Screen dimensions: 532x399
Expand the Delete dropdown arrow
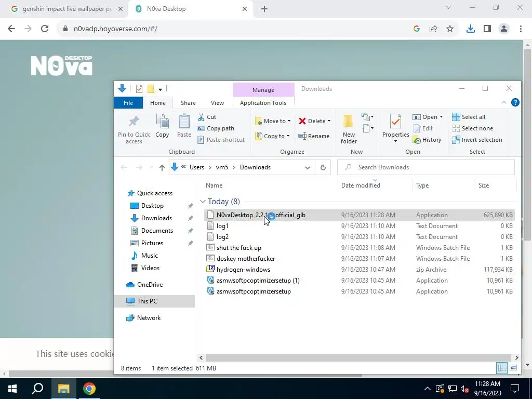(329, 121)
